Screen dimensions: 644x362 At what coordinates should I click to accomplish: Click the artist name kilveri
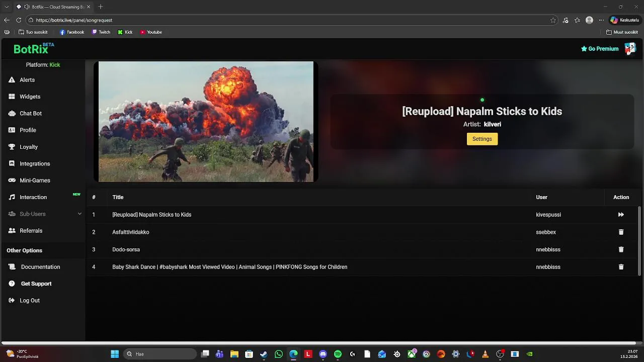pyautogui.click(x=493, y=124)
